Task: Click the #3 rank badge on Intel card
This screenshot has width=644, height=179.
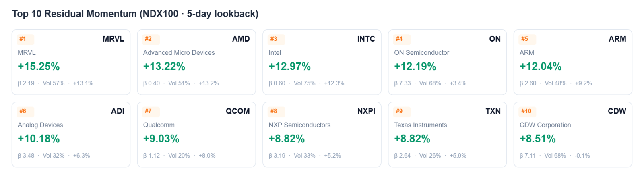Action: [x=277, y=39]
